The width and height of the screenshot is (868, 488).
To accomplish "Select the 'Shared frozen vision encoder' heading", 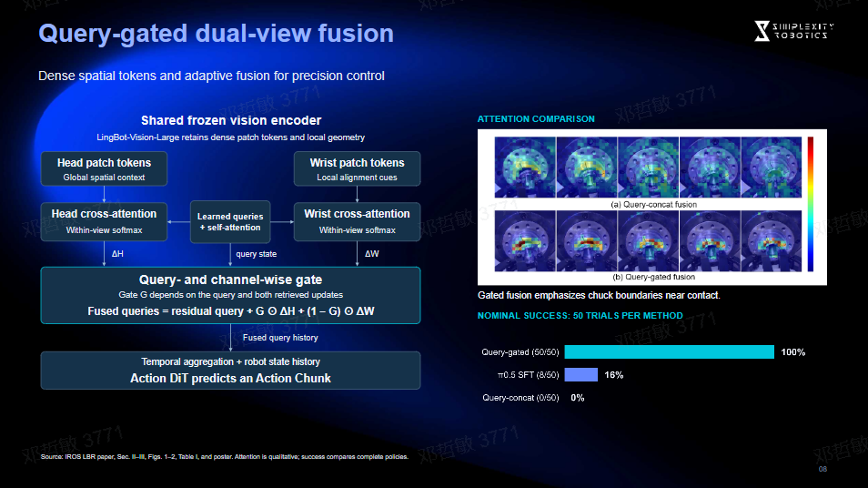I will (x=231, y=120).
